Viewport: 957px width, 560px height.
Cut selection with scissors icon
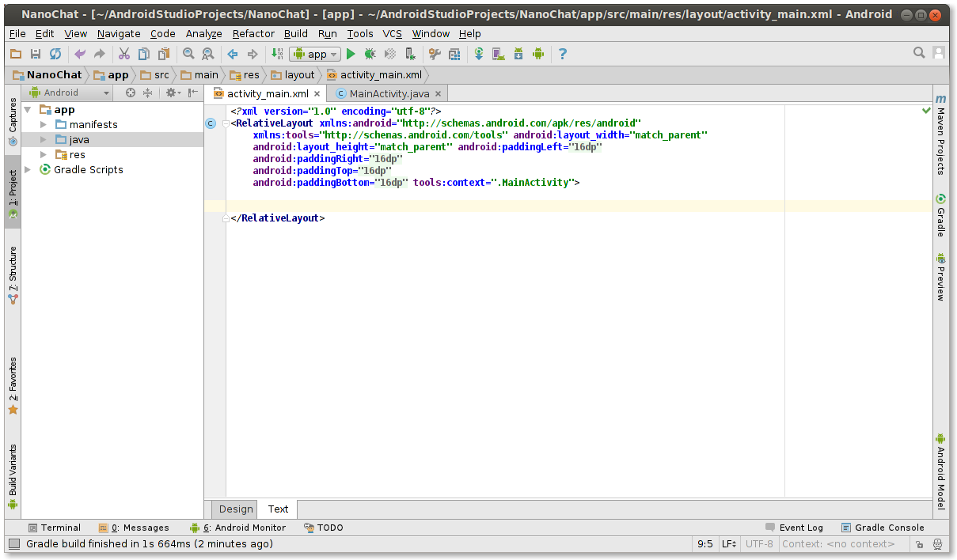[x=123, y=54]
